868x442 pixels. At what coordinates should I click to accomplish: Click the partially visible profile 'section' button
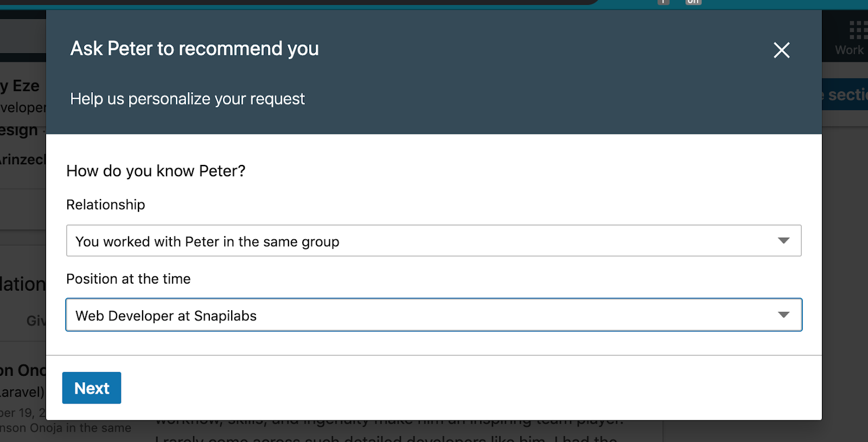click(845, 95)
